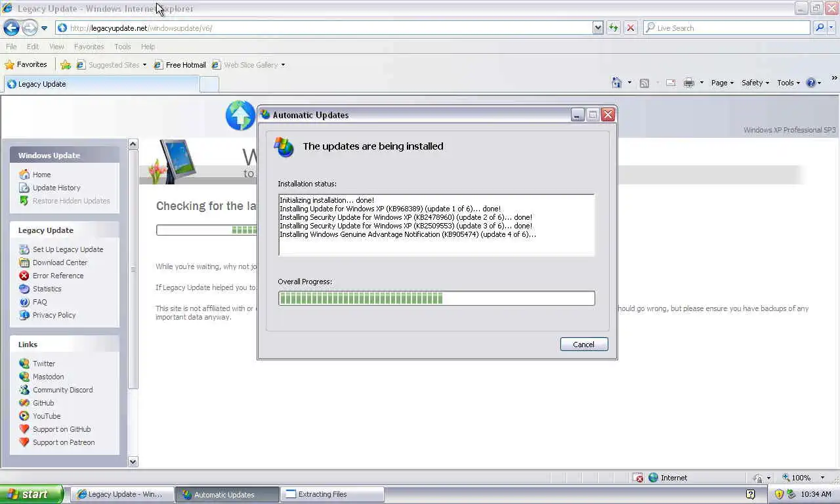Click the pop-up blocked status icon
The image size is (840, 504).
pyautogui.click(x=639, y=478)
